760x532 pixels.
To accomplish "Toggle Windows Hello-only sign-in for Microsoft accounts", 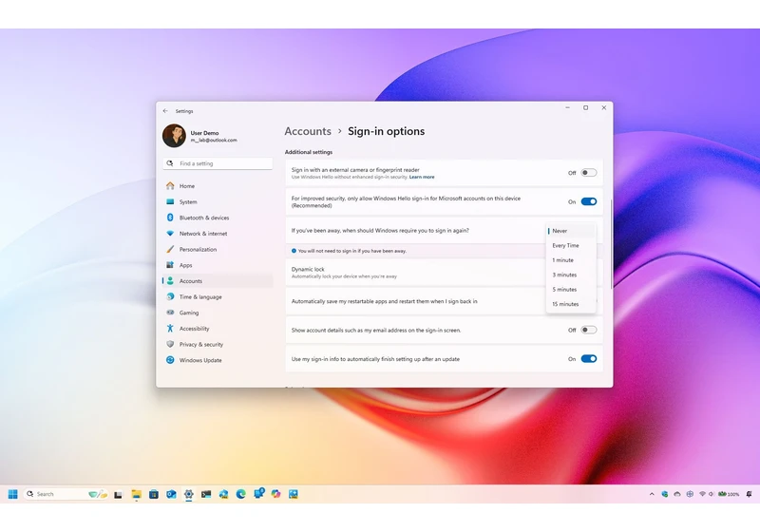I will coord(589,201).
